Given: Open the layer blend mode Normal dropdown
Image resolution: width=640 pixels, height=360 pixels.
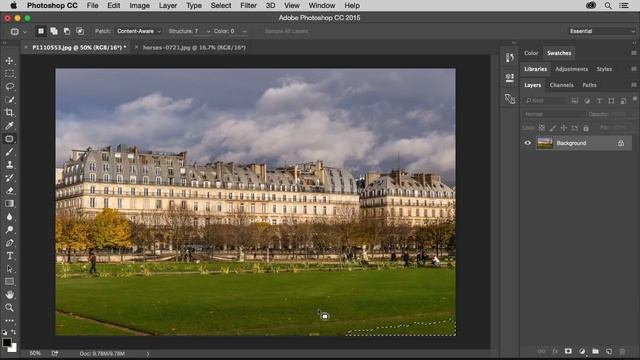Looking at the screenshot, I should click(x=553, y=114).
